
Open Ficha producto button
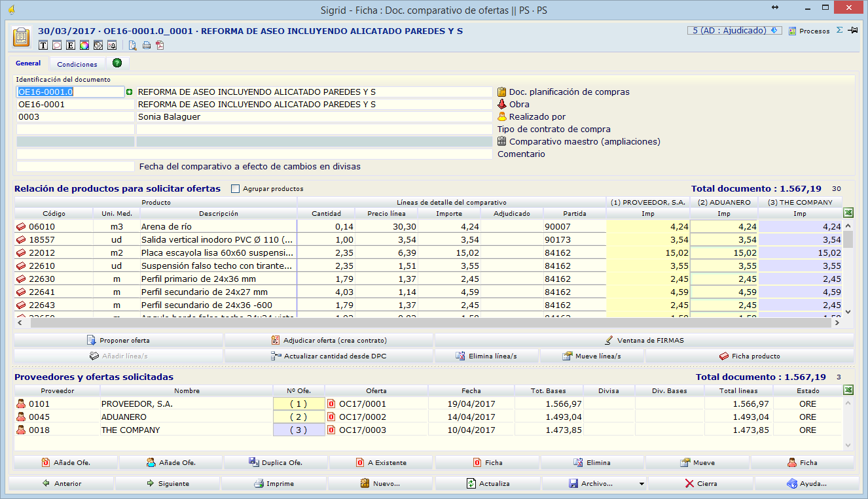pos(750,356)
